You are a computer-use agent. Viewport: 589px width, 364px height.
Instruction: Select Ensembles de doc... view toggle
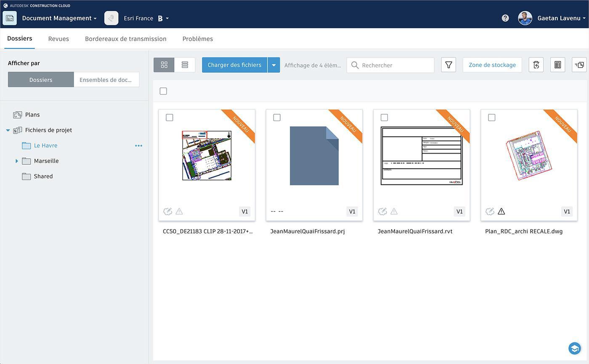pos(106,79)
